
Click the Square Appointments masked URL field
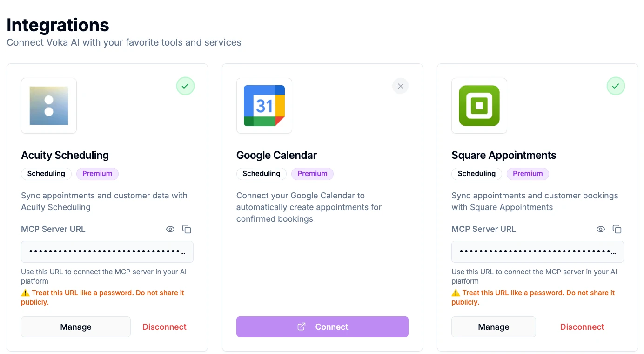click(537, 252)
